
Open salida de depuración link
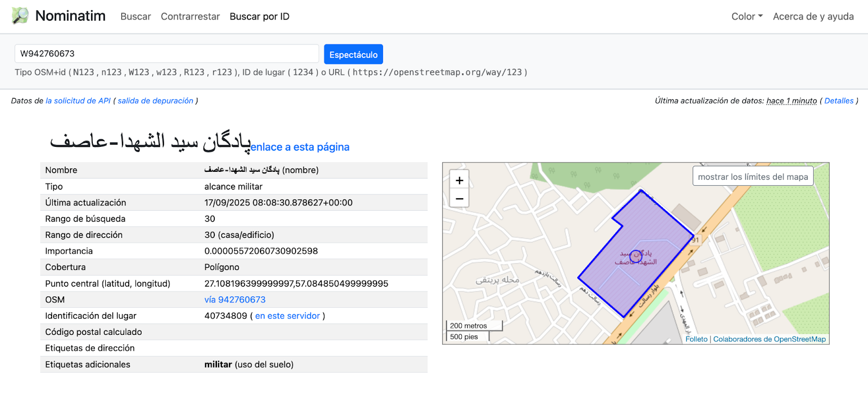point(155,101)
